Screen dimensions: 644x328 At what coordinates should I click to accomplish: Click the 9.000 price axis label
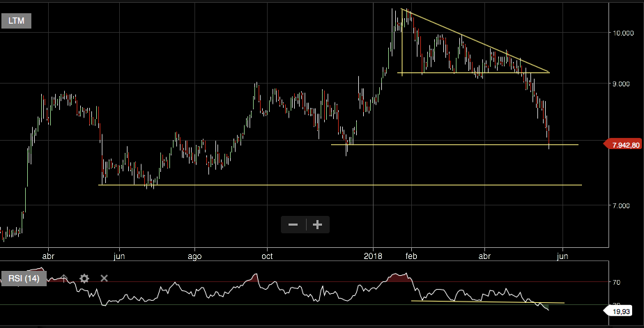pyautogui.click(x=622, y=84)
